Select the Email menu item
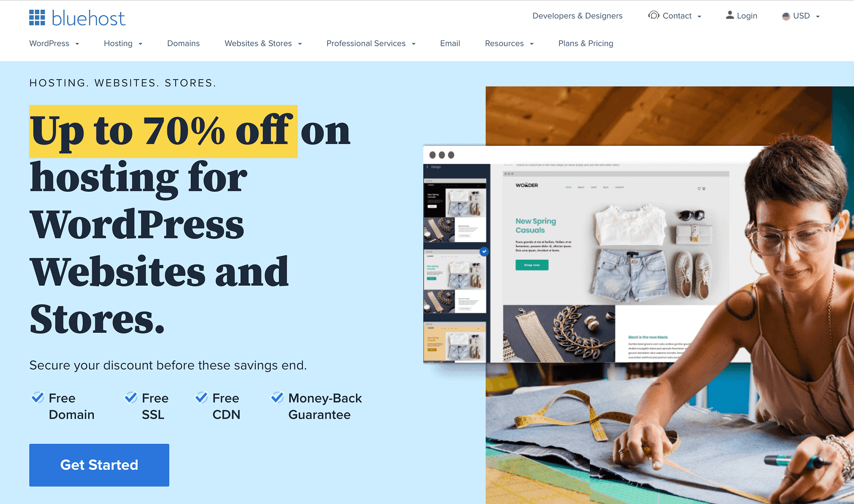This screenshot has width=854, height=504. click(x=450, y=43)
